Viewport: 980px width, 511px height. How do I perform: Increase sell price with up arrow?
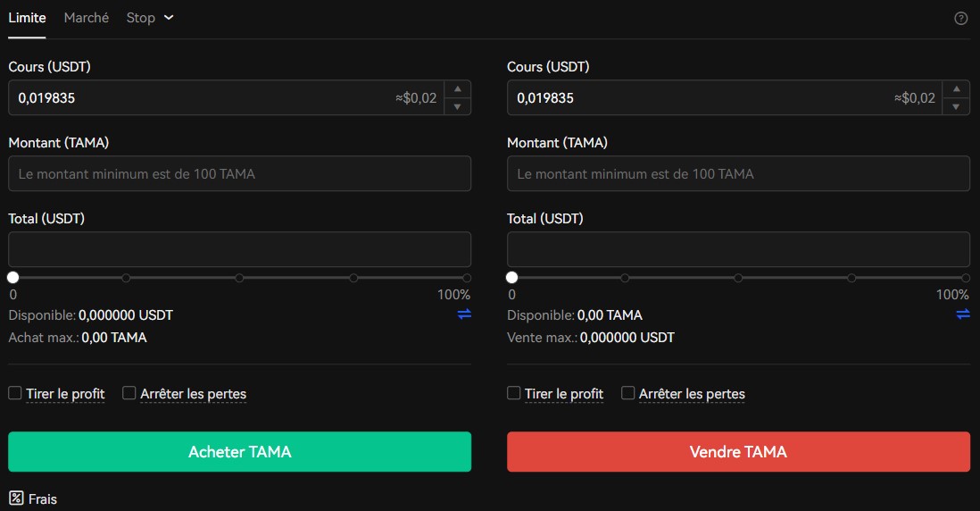(x=956, y=88)
